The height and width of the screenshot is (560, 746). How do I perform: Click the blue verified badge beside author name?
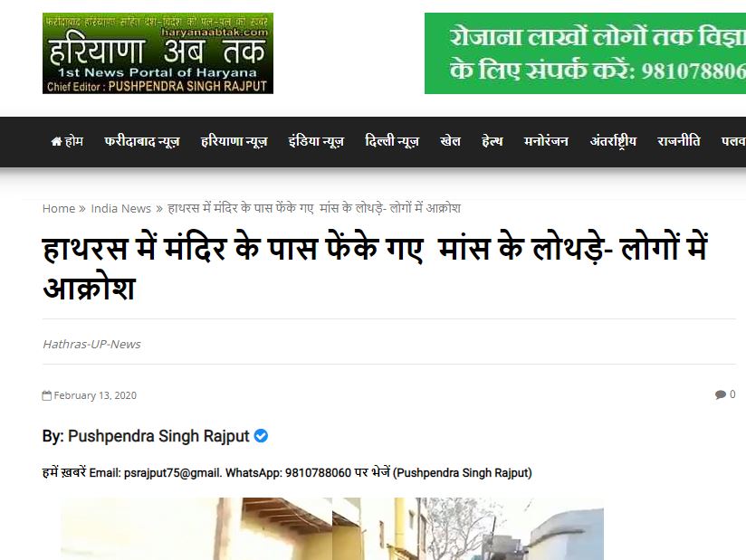tap(261, 435)
